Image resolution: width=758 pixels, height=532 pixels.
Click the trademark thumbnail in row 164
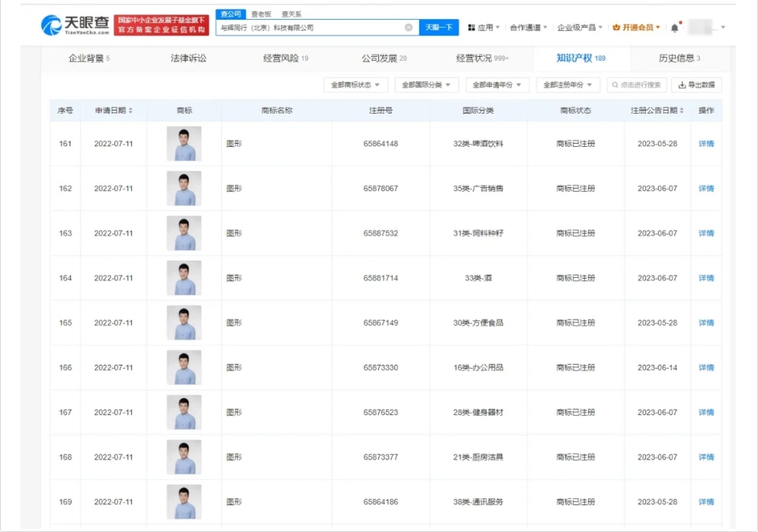[184, 278]
